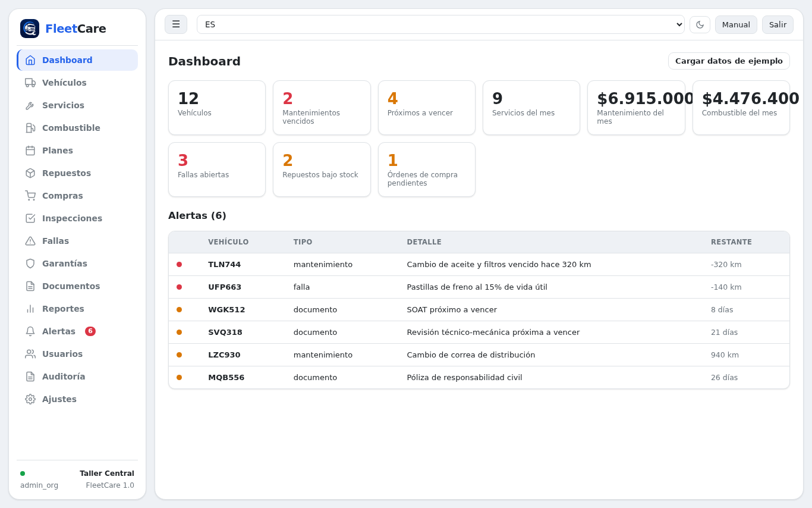Image resolution: width=812 pixels, height=508 pixels.
Task: Toggle dark mode with moon button
Action: [x=700, y=24]
